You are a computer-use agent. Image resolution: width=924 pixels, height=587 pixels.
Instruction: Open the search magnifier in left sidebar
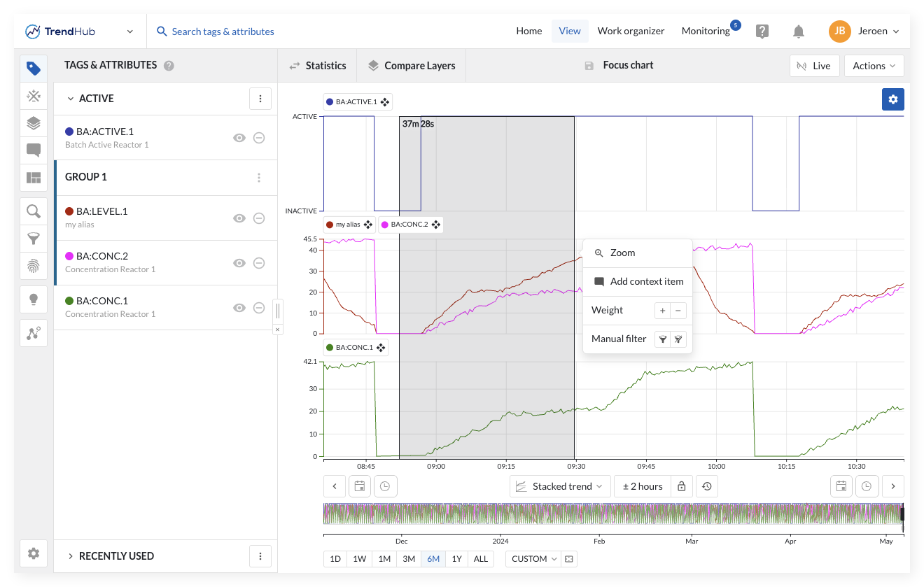(x=34, y=211)
